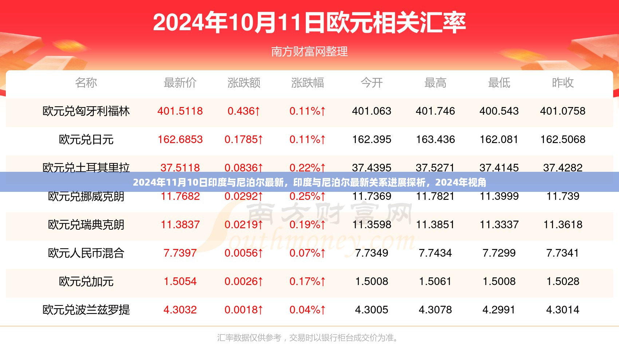Select the 涨跌幅 column header
Image resolution: width=619 pixels, height=364 pixels.
click(x=307, y=83)
